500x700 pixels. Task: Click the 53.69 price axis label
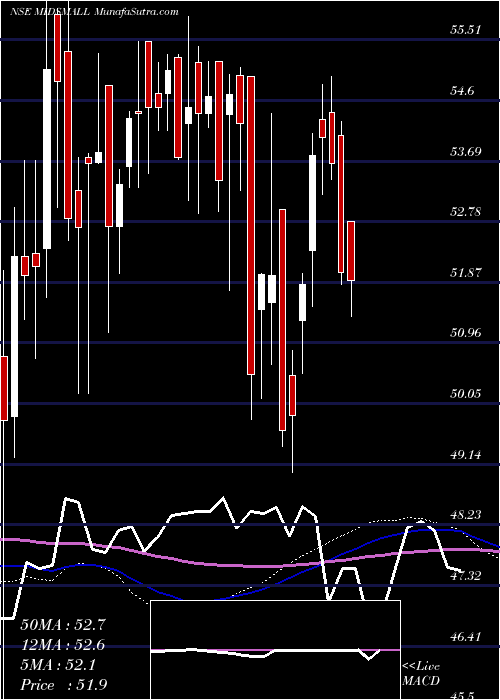click(466, 151)
